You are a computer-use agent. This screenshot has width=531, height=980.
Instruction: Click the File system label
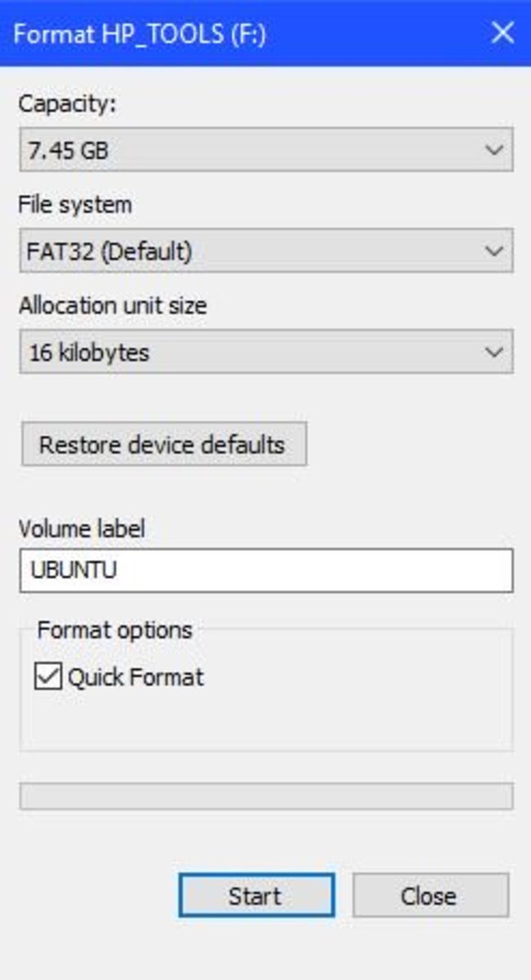click(74, 205)
